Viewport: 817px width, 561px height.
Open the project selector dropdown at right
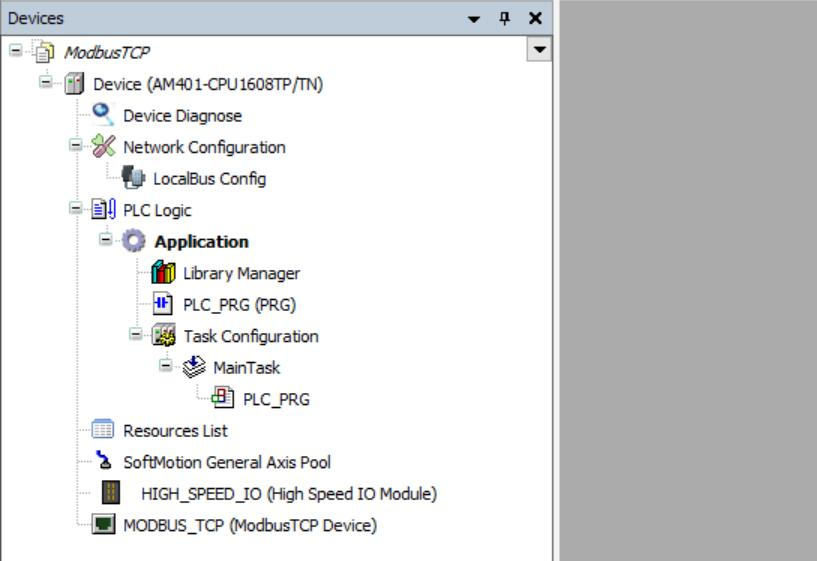pyautogui.click(x=541, y=50)
